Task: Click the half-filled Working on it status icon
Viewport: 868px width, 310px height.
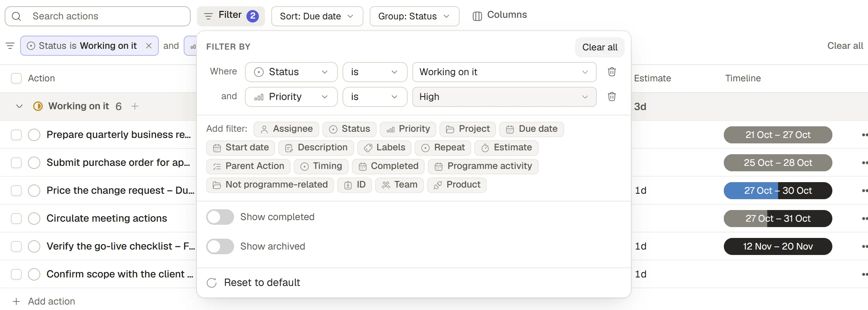Action: (x=38, y=106)
